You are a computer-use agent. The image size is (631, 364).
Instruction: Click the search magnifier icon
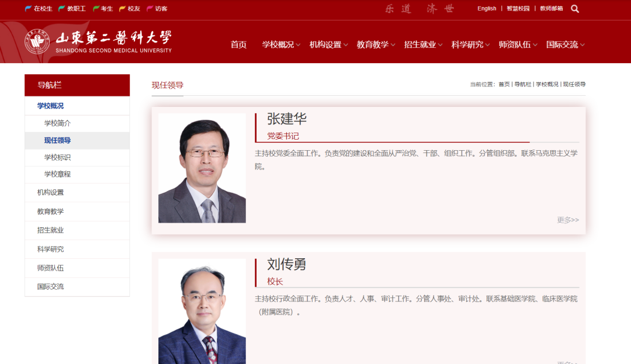(574, 9)
